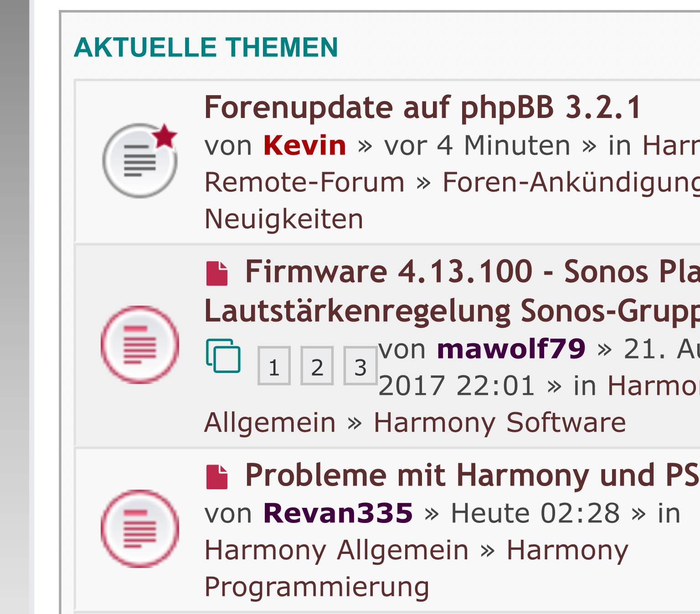Open the Harmony Software forum link

tap(499, 423)
